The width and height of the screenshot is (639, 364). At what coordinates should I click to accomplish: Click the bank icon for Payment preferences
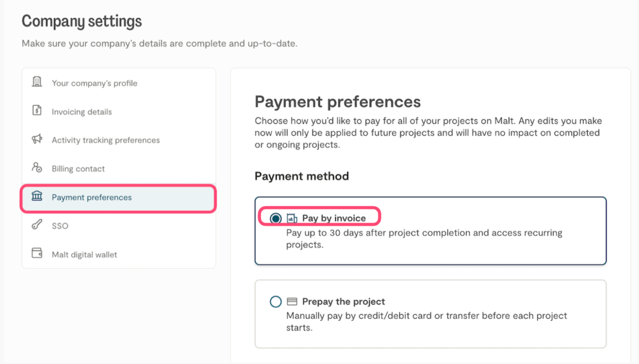pos(37,196)
